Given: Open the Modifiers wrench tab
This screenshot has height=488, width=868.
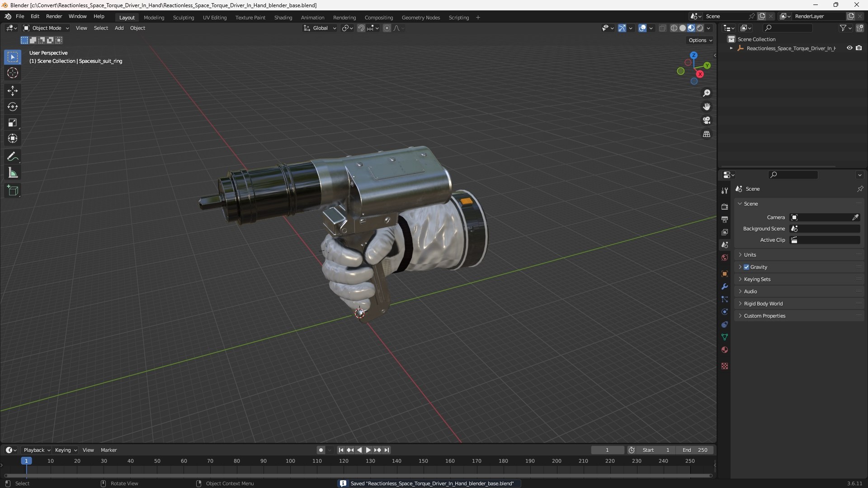Looking at the screenshot, I should click(x=725, y=286).
